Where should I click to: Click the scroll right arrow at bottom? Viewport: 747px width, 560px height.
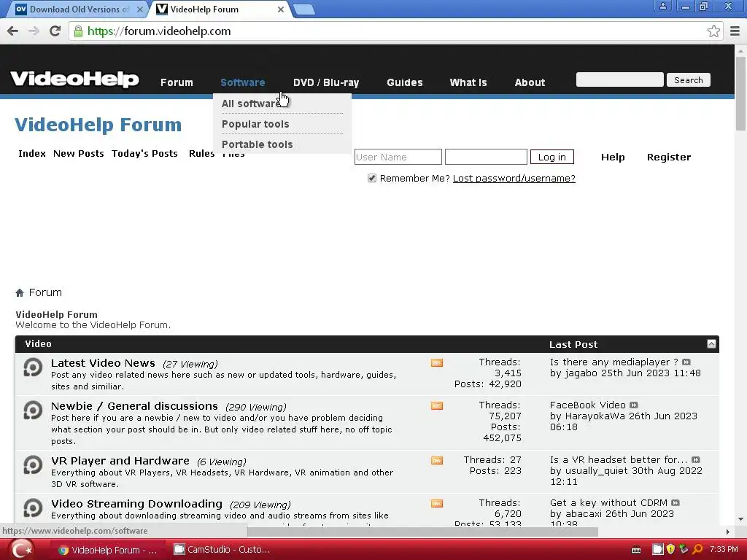tap(727, 532)
